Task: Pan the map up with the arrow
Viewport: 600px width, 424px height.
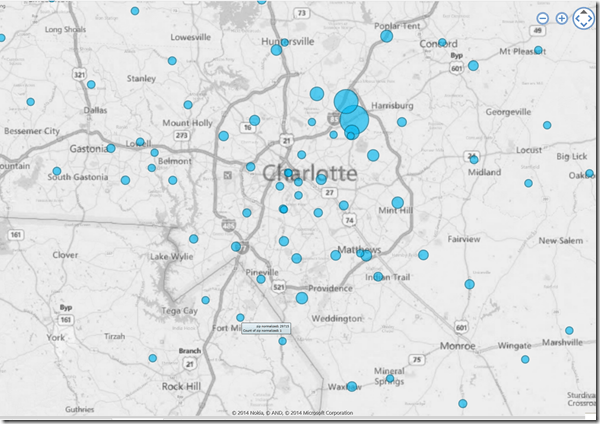Action: point(583,10)
